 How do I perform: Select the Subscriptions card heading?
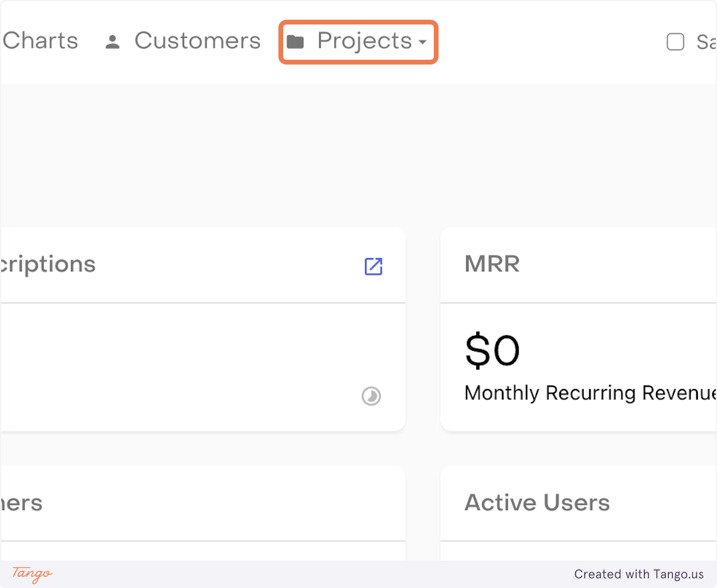pos(48,264)
